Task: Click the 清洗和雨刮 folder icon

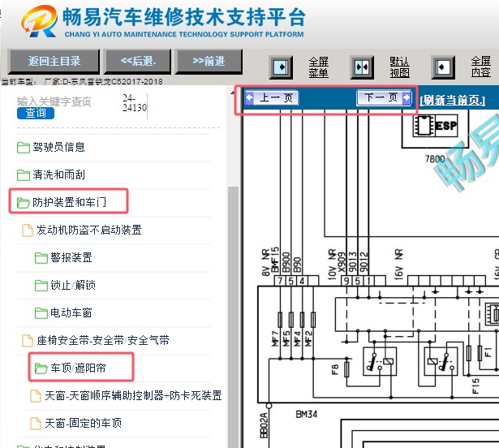Action: pyautogui.click(x=23, y=174)
